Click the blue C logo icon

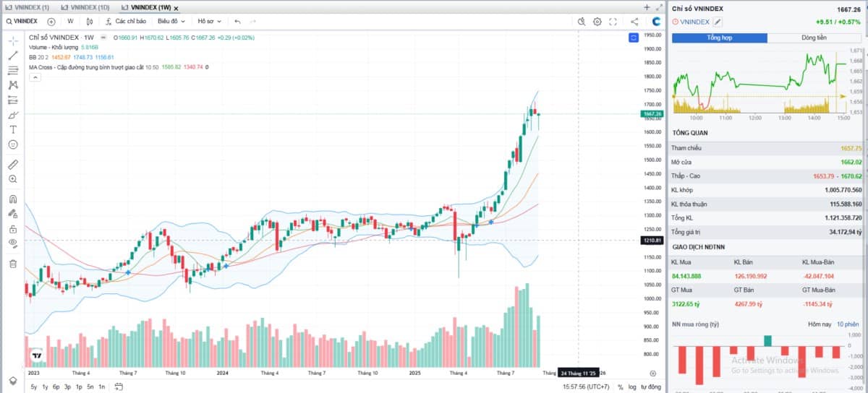[655, 22]
